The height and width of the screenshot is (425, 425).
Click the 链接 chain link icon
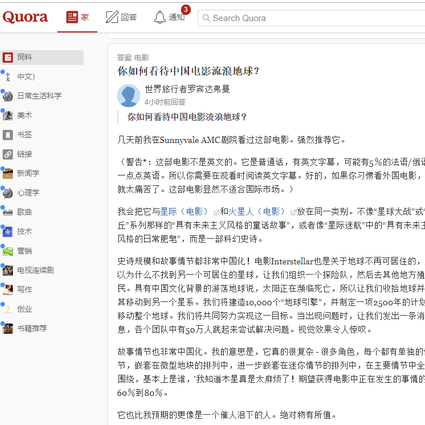click(x=8, y=154)
